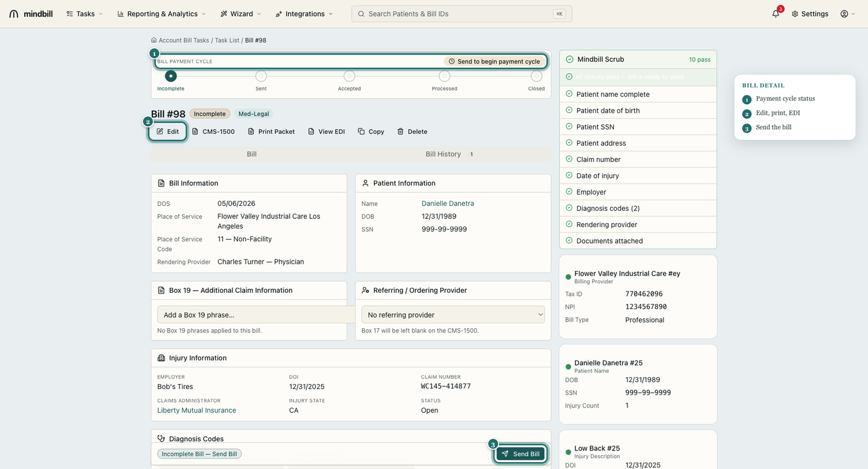
Task: Click the Patient SSN scrub row
Action: (x=638, y=127)
